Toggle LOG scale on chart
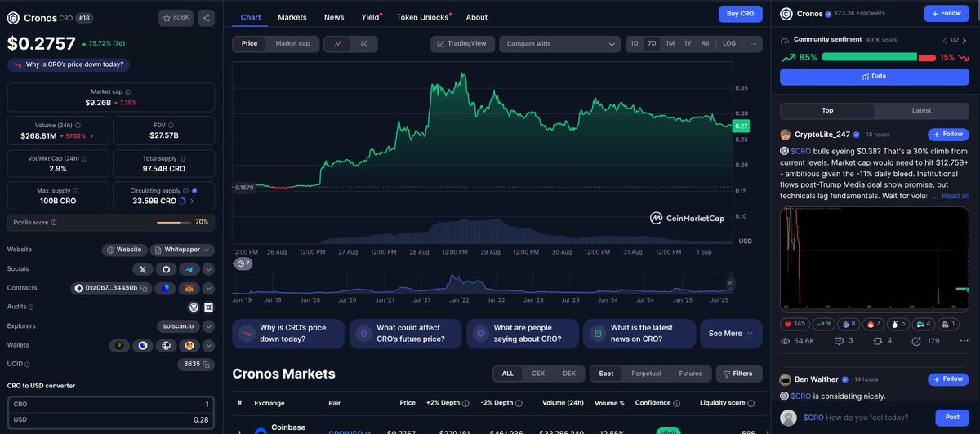Viewport: 980px width, 434px height. [729, 44]
